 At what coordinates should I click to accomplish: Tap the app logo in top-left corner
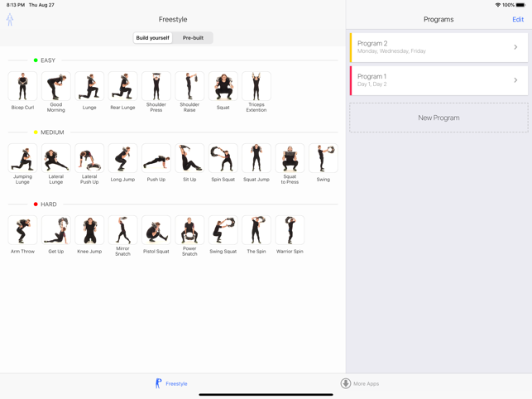pyautogui.click(x=10, y=20)
